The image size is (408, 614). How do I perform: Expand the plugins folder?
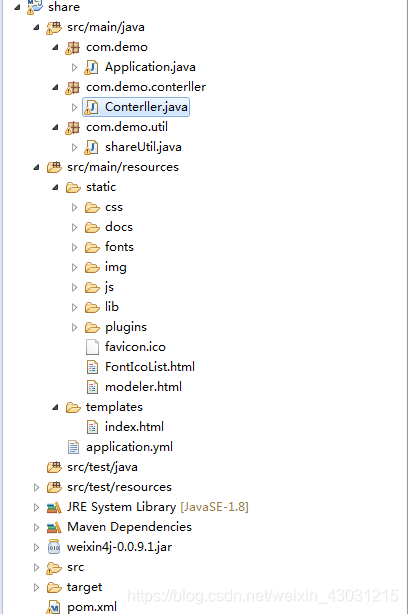[x=74, y=327]
